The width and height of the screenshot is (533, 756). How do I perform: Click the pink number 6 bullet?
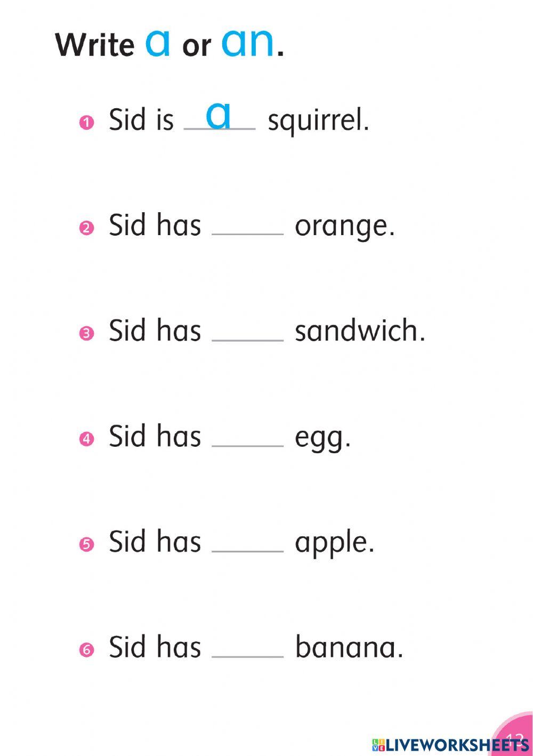86,650
